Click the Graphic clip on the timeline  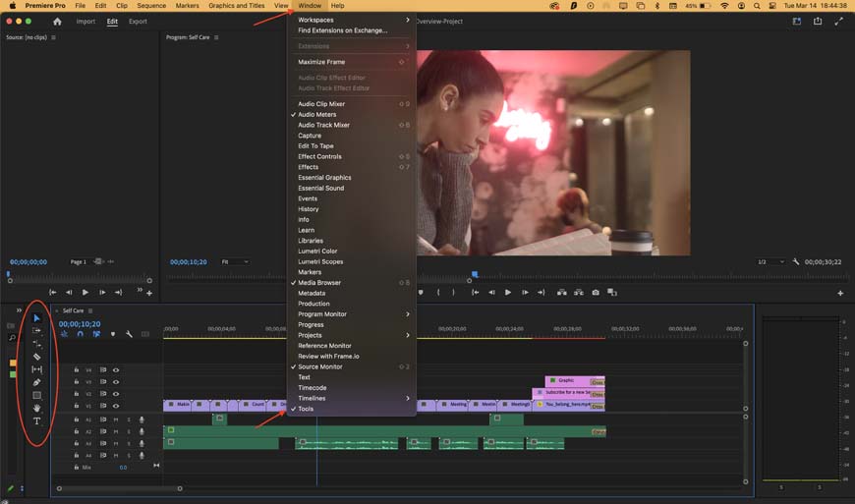(x=568, y=380)
